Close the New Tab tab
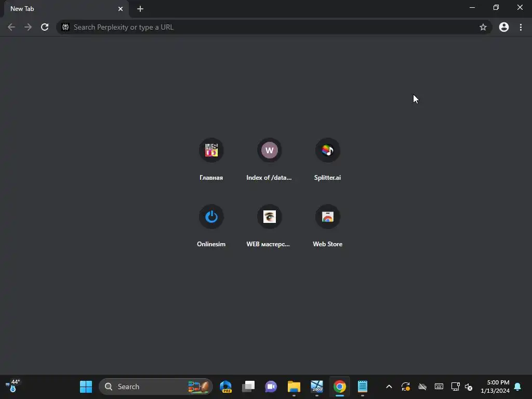The image size is (532, 399). point(121,9)
